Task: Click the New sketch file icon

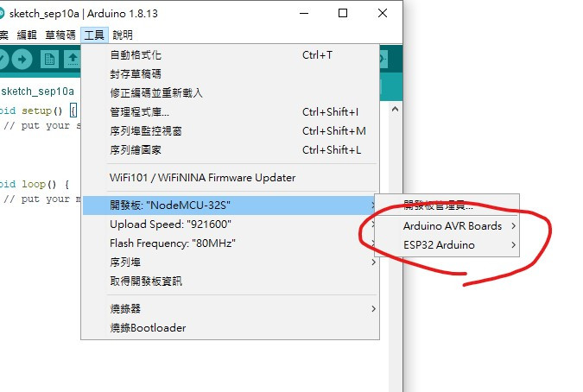Action: (49, 59)
